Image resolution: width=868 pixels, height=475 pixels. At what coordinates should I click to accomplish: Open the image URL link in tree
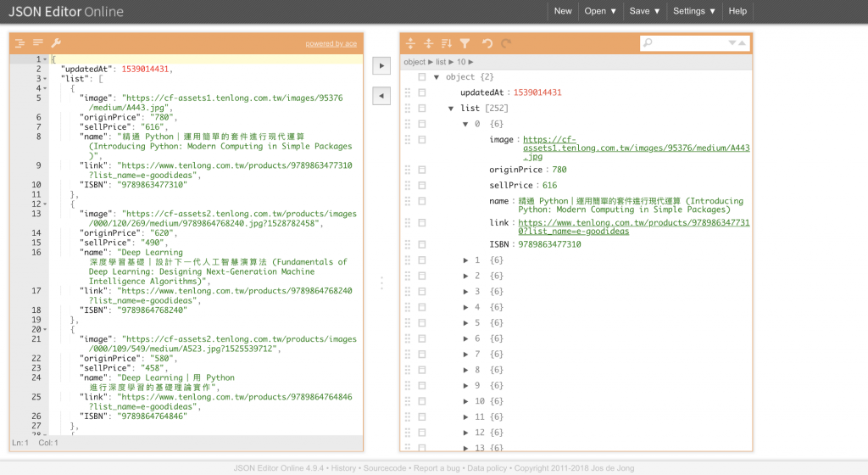click(636, 148)
